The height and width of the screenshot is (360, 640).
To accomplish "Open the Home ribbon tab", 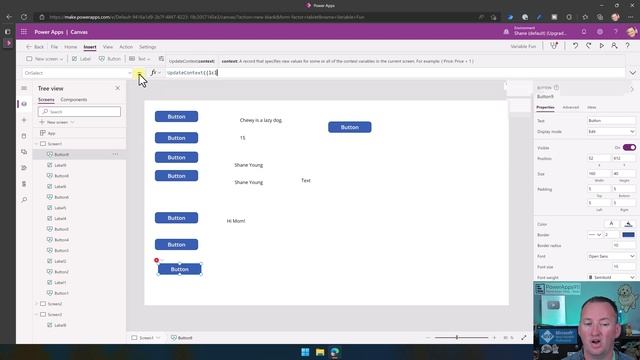I will (x=71, y=47).
